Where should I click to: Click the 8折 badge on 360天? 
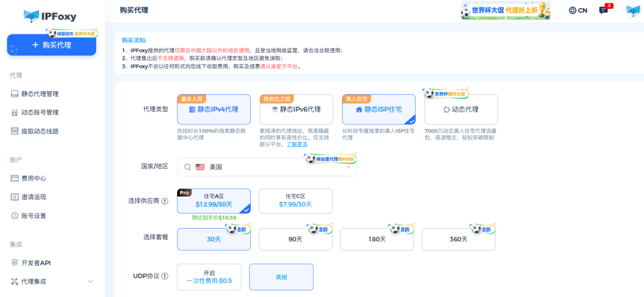click(x=484, y=229)
